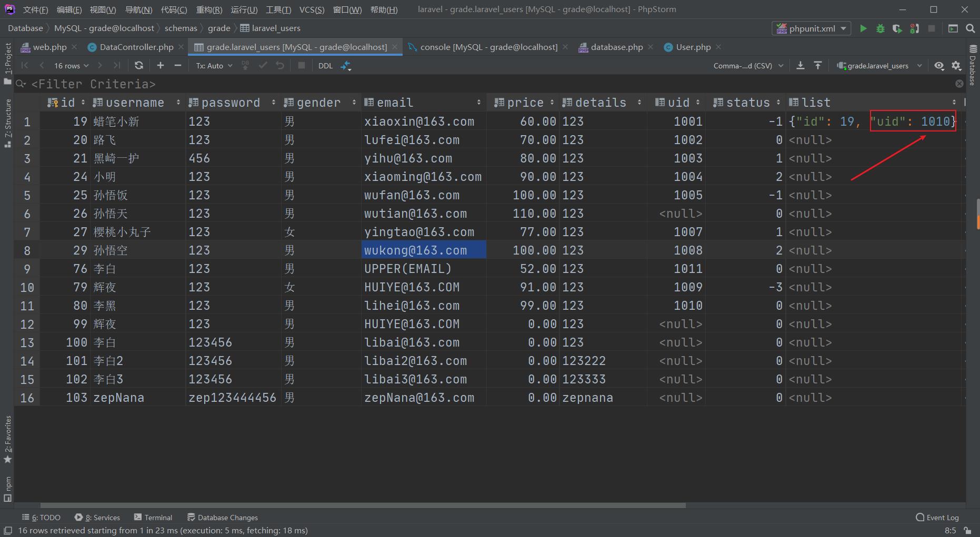The image size is (980, 537).
Task: Roll back changes with the undo arrow icon
Action: [280, 65]
